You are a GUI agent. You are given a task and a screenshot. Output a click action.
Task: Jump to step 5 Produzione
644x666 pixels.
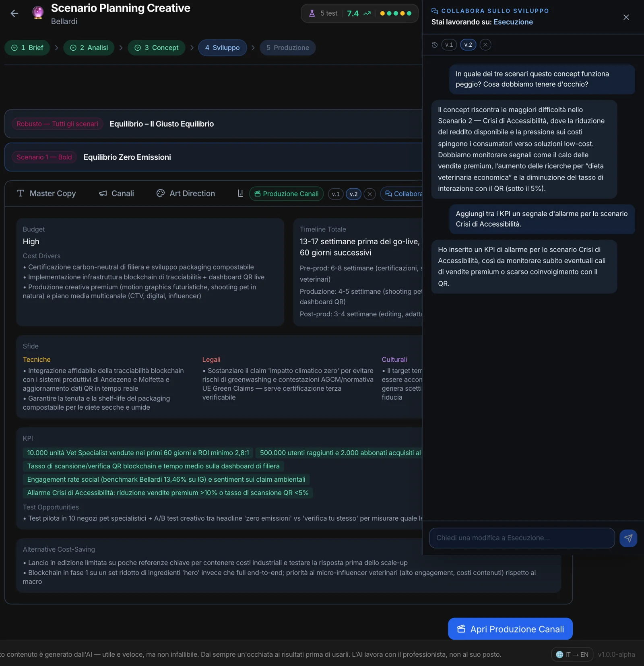pos(288,47)
